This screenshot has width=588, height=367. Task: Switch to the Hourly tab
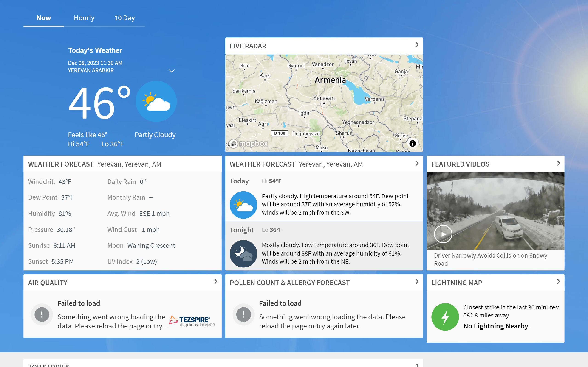(x=84, y=18)
